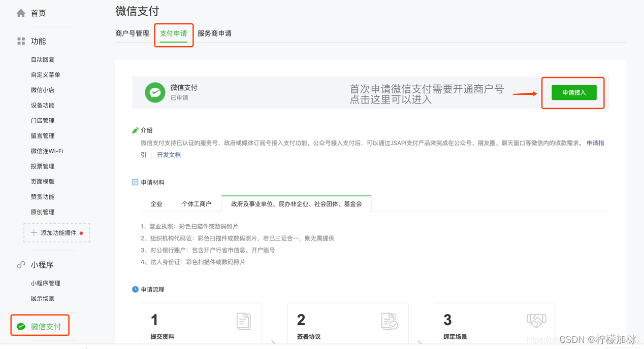This screenshot has width=644, height=349.
Task: Click the handshake icon in step 3 绑定场景
Action: (536, 320)
